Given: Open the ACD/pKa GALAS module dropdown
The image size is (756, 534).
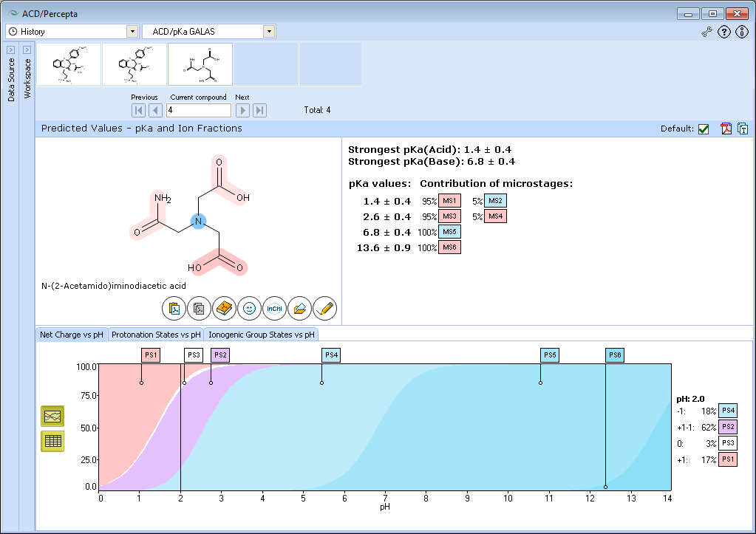Looking at the screenshot, I should (x=269, y=31).
